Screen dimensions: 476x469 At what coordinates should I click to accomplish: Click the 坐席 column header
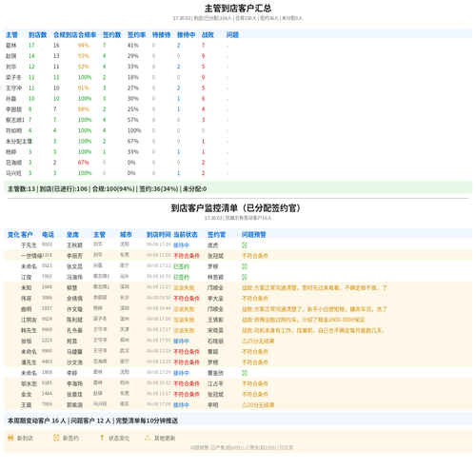click(72, 235)
